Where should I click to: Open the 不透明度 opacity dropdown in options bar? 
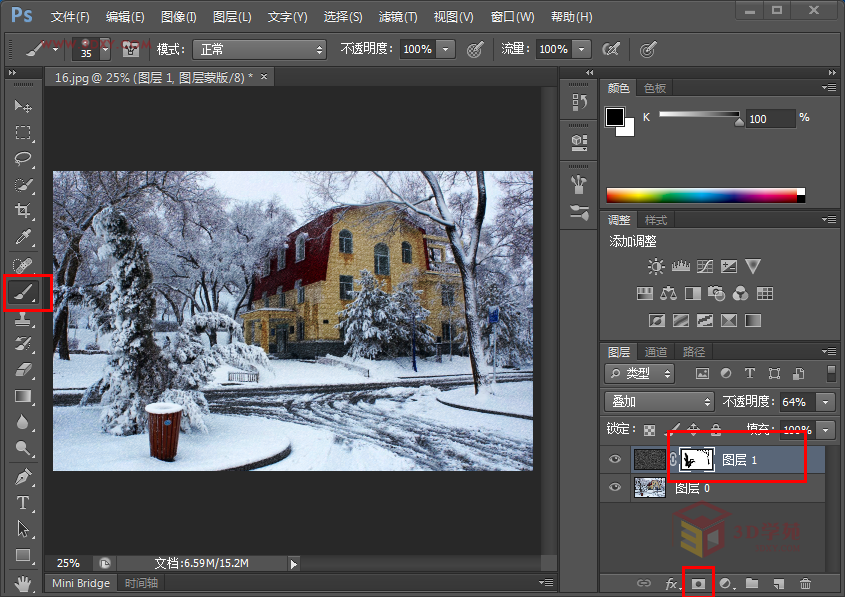[x=446, y=50]
